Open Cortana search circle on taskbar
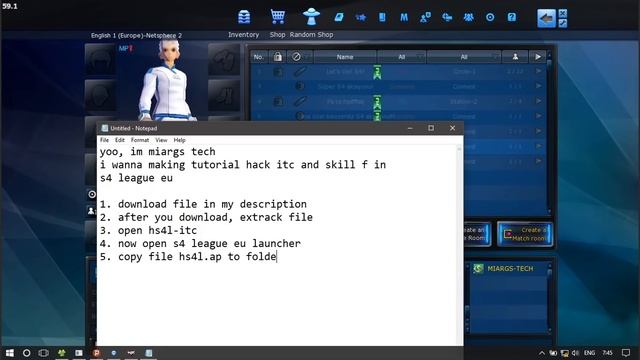 click(27, 353)
